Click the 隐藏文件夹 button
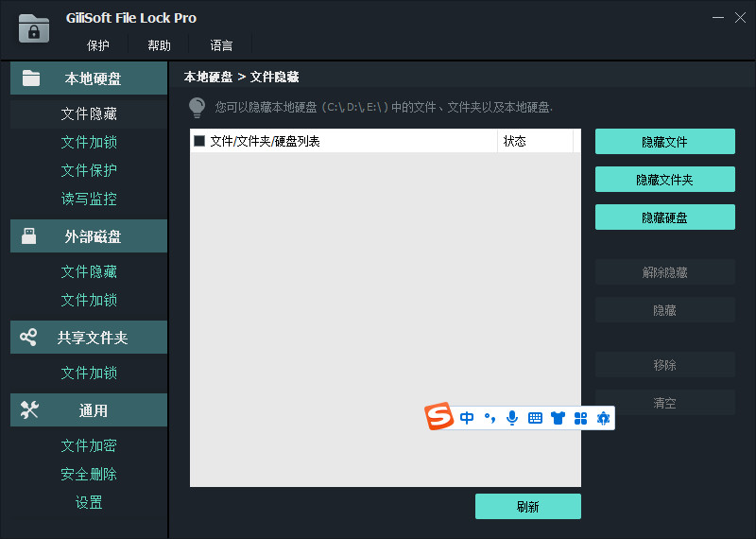The image size is (756, 539). (x=665, y=180)
